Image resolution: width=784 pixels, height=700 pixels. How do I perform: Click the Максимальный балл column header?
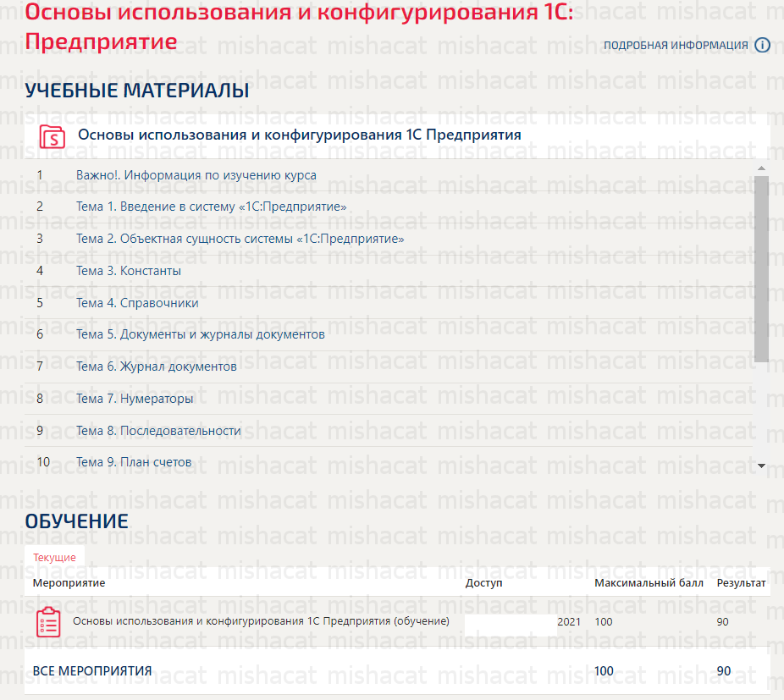coord(649,582)
